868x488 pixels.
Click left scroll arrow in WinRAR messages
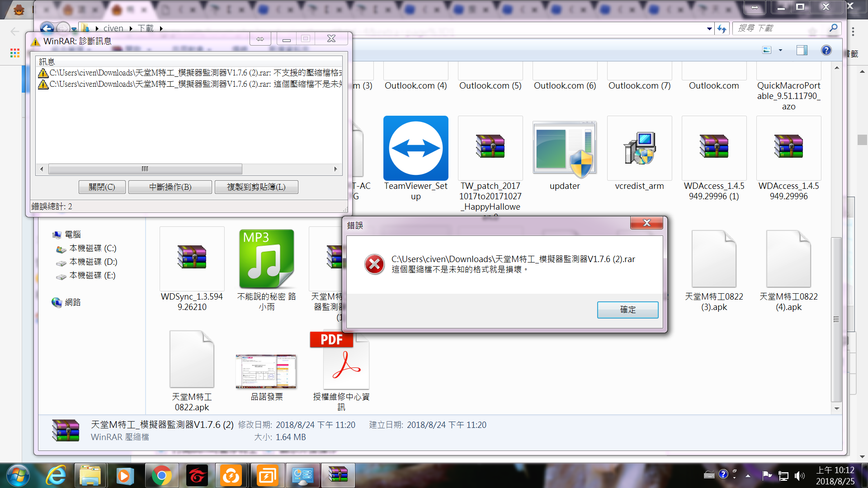click(x=42, y=169)
